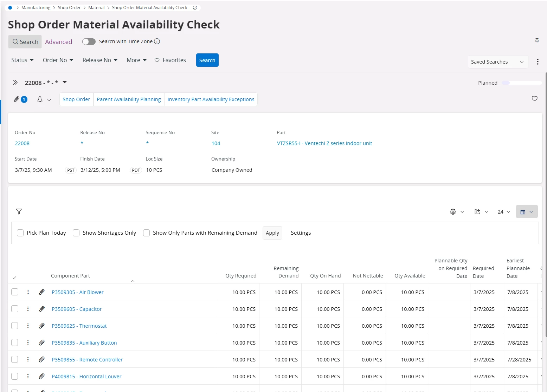Open the column settings gear icon
The image size is (547, 392).
(453, 211)
